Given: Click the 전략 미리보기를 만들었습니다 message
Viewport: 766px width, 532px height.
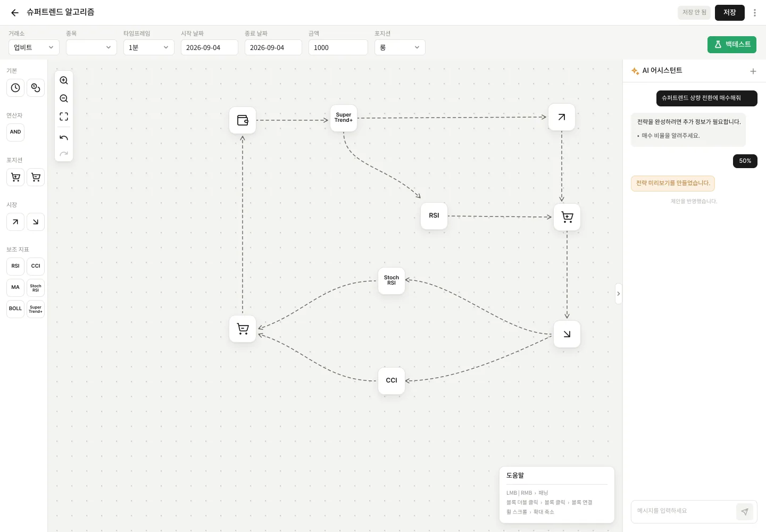Looking at the screenshot, I should pos(673,184).
